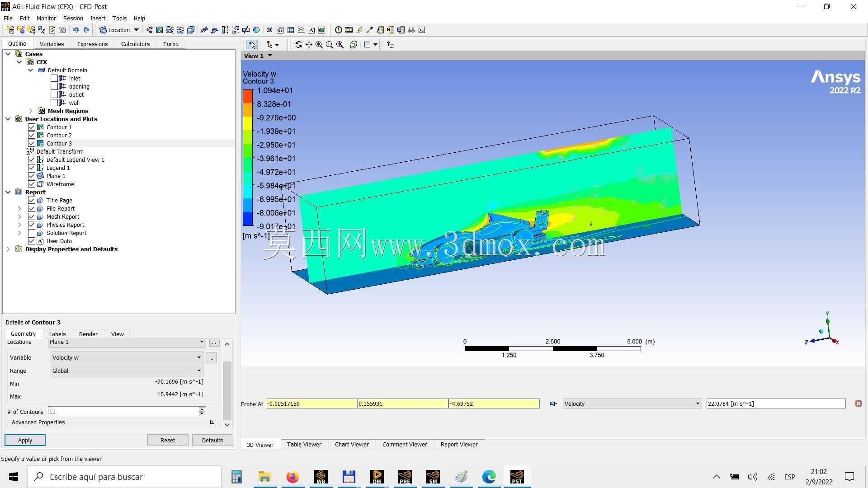
Task: Click the Load Results toolbar icon
Action: pyautogui.click(x=10, y=30)
